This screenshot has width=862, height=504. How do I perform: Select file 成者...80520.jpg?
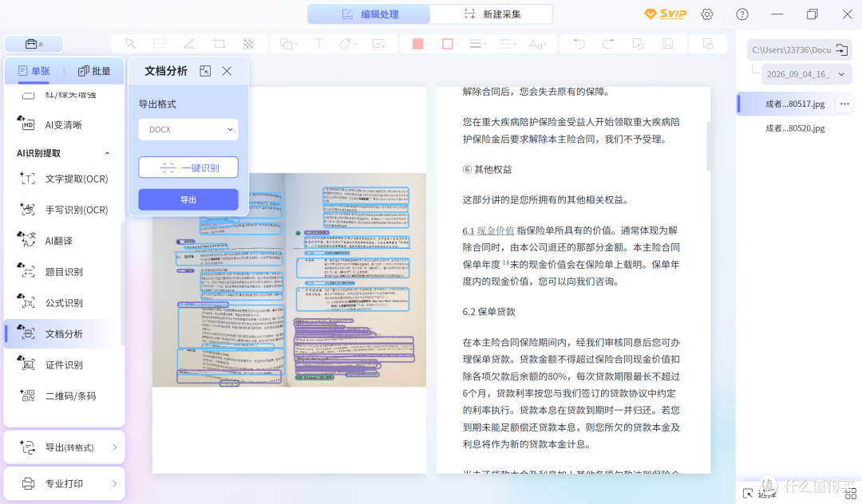click(795, 128)
